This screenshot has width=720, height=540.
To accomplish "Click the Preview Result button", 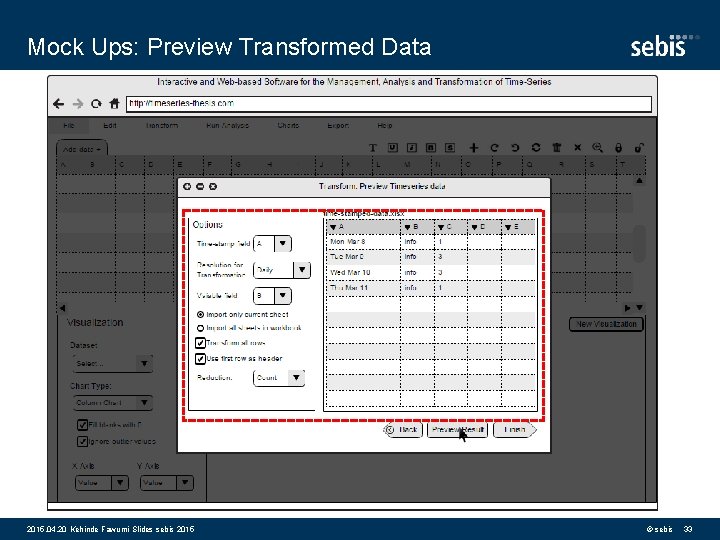I will [457, 430].
